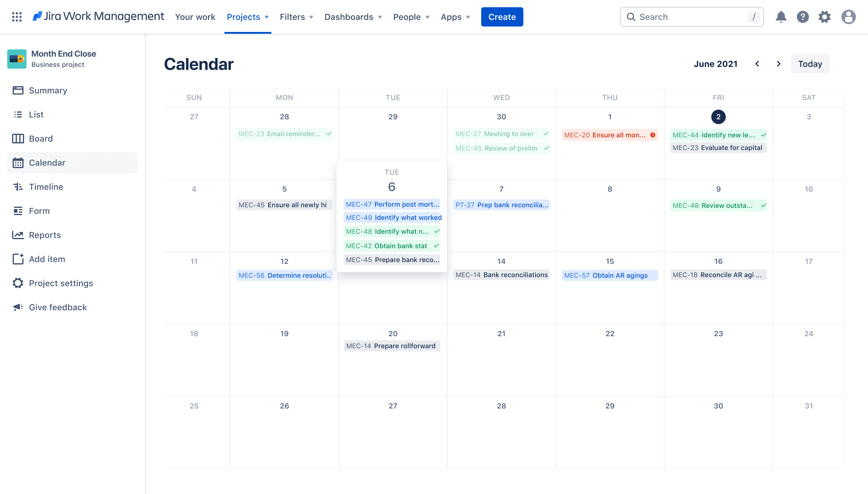The height and width of the screenshot is (494, 868).
Task: Click Today button to return to current date
Action: [810, 64]
